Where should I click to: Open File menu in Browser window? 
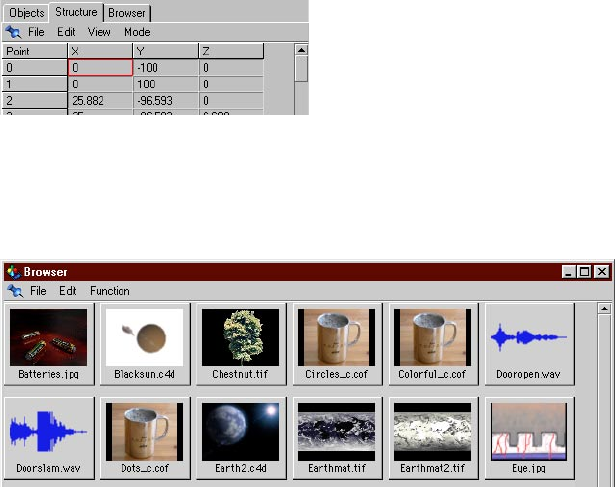(38, 291)
